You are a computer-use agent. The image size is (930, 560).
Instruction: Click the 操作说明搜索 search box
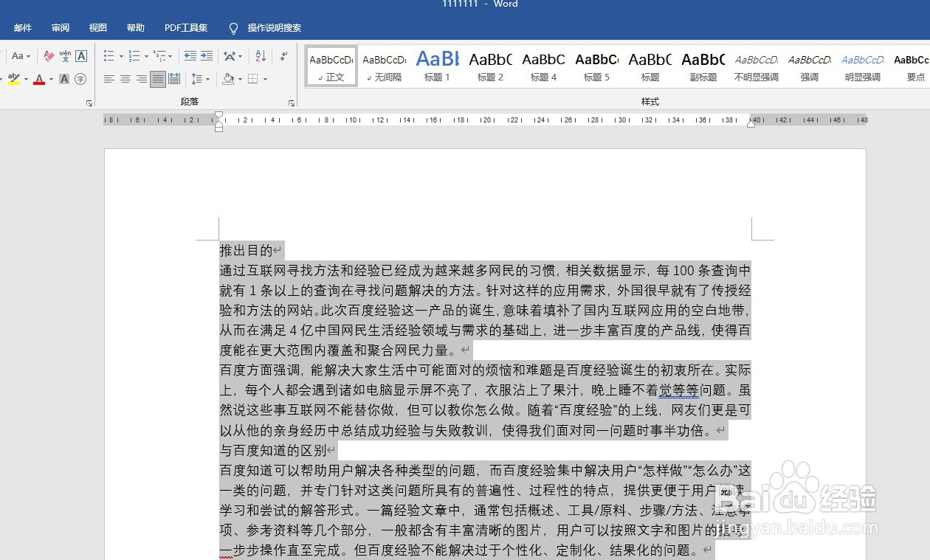pyautogui.click(x=275, y=28)
